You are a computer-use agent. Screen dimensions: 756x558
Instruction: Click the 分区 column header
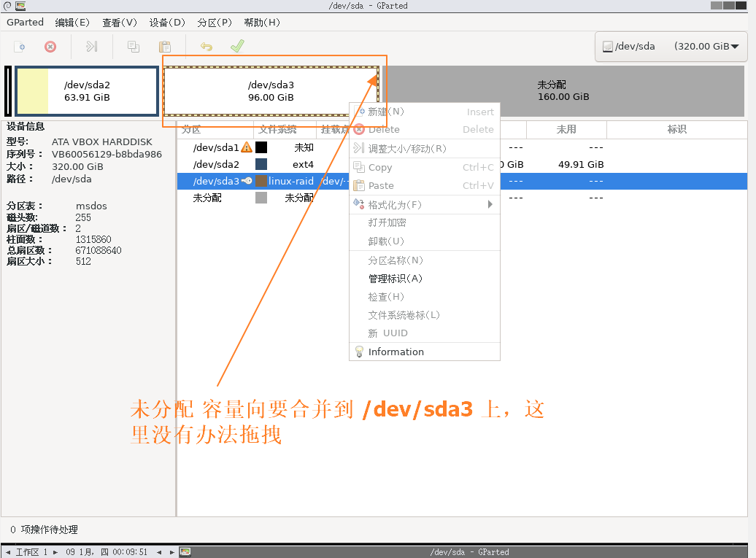click(215, 130)
